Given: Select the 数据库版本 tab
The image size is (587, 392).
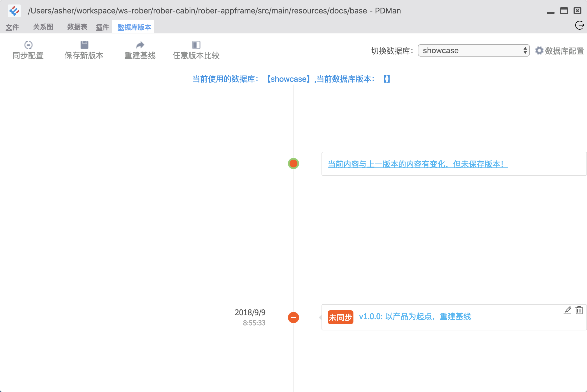Looking at the screenshot, I should (134, 27).
